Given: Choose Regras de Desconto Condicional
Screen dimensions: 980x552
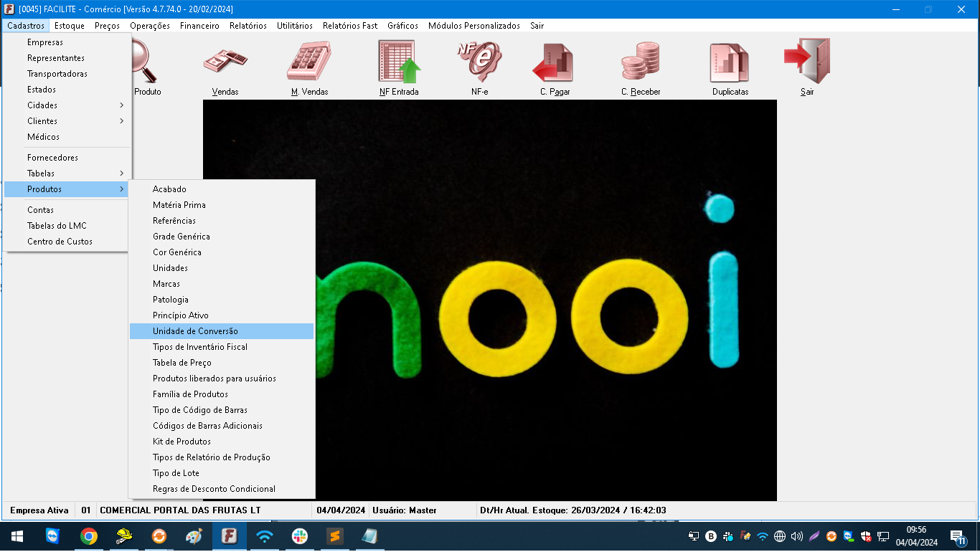Looking at the screenshot, I should tap(222, 489).
